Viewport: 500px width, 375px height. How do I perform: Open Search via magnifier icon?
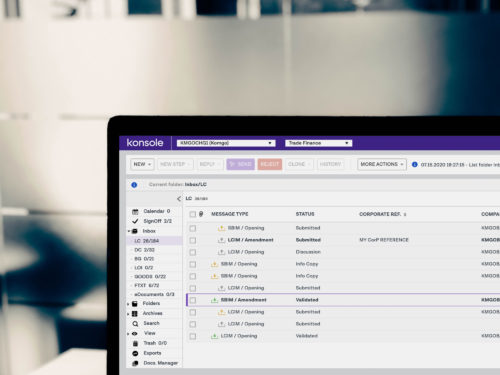click(x=135, y=324)
